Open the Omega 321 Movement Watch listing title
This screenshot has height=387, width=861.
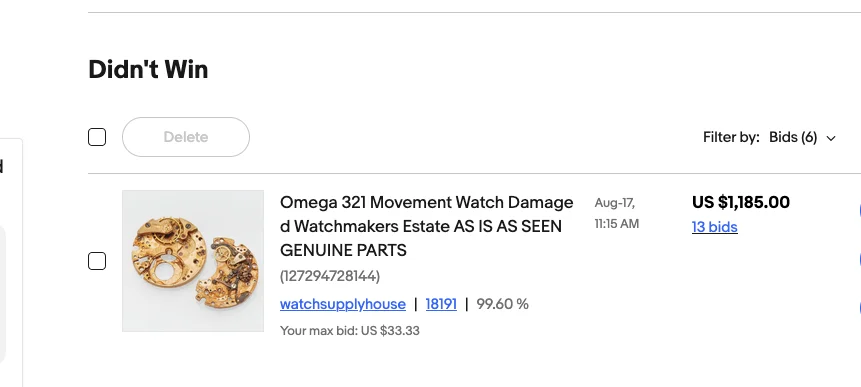pyautogui.click(x=427, y=226)
